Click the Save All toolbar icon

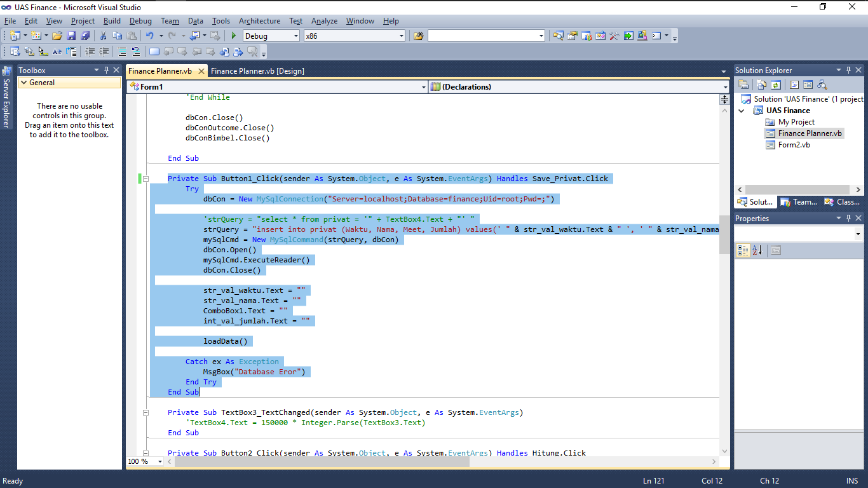tap(85, 36)
